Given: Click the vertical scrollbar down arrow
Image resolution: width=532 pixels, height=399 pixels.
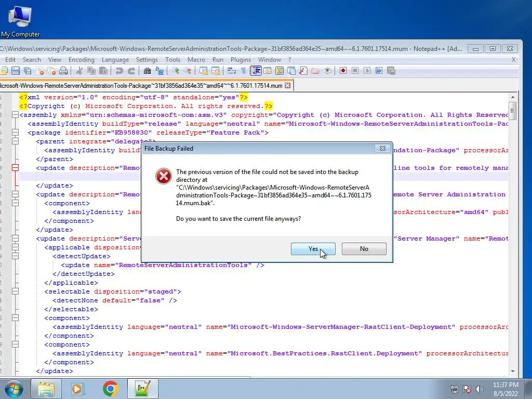Looking at the screenshot, I should pos(513,371).
